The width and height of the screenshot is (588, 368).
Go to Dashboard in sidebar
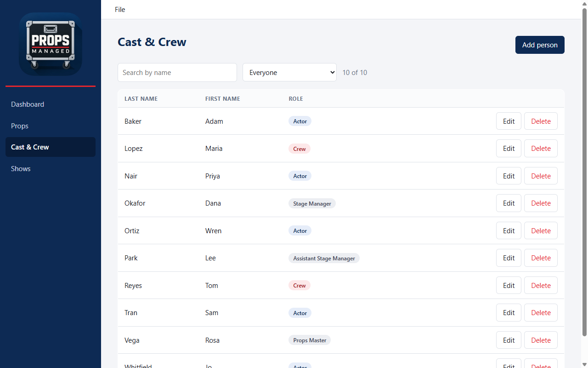pyautogui.click(x=51, y=104)
